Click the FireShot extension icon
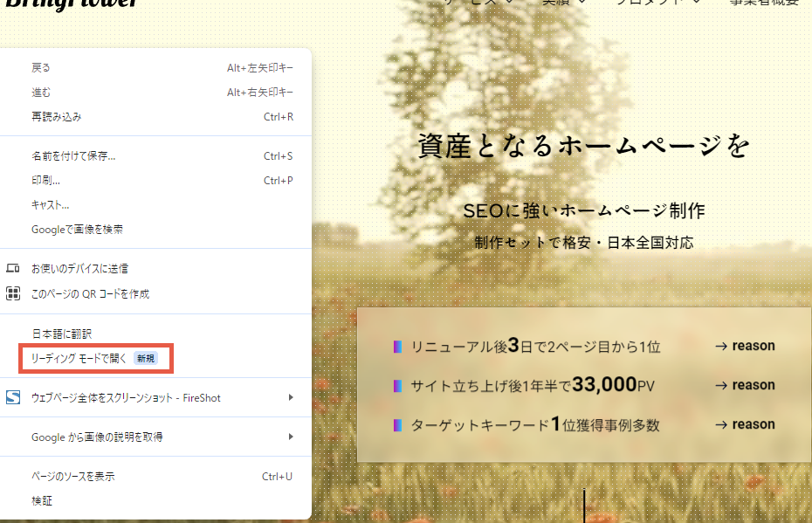 coord(13,398)
